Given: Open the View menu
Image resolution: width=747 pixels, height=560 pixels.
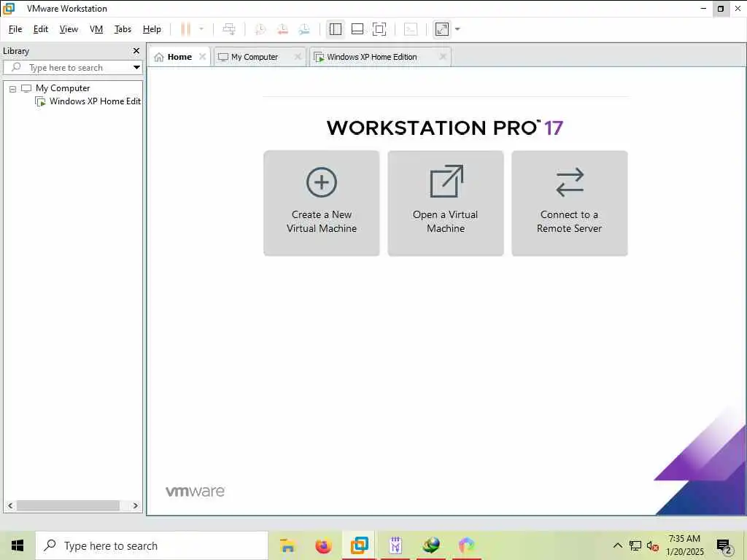Looking at the screenshot, I should point(69,29).
